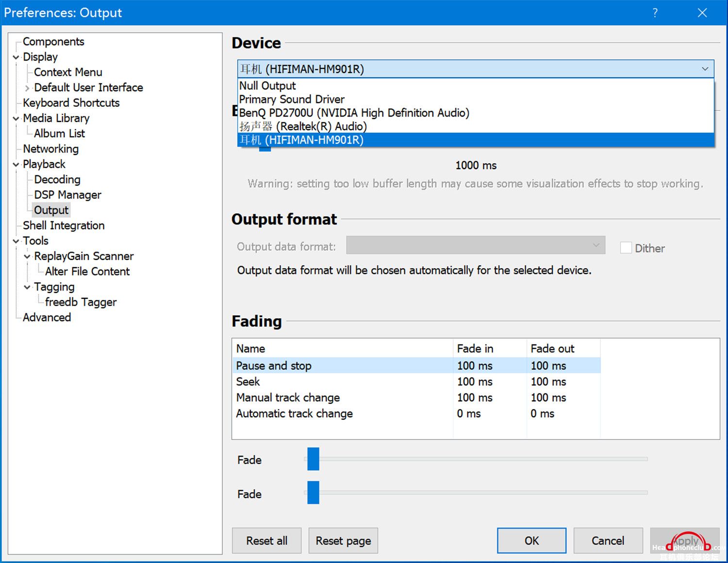Open Shell Integration page
The width and height of the screenshot is (728, 563).
point(64,225)
